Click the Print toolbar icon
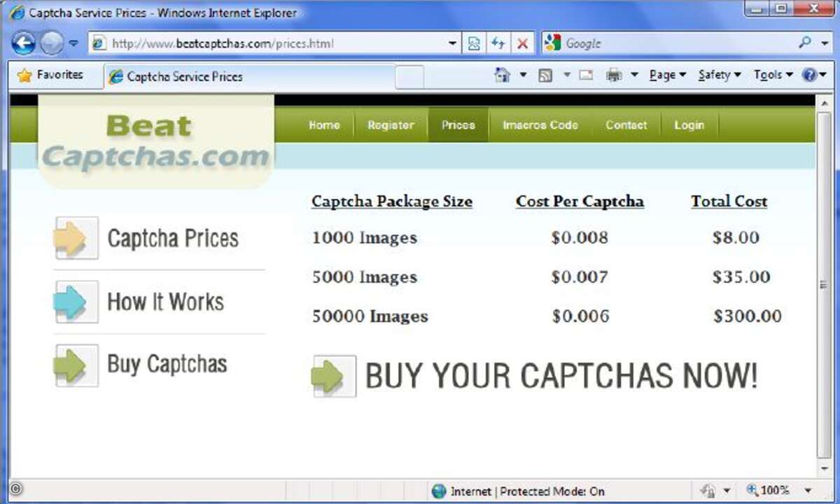Viewport: 840px width, 504px height. click(x=614, y=75)
